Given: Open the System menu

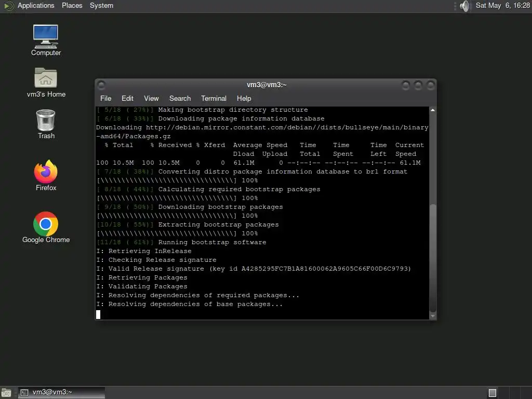Looking at the screenshot, I should click(101, 5).
